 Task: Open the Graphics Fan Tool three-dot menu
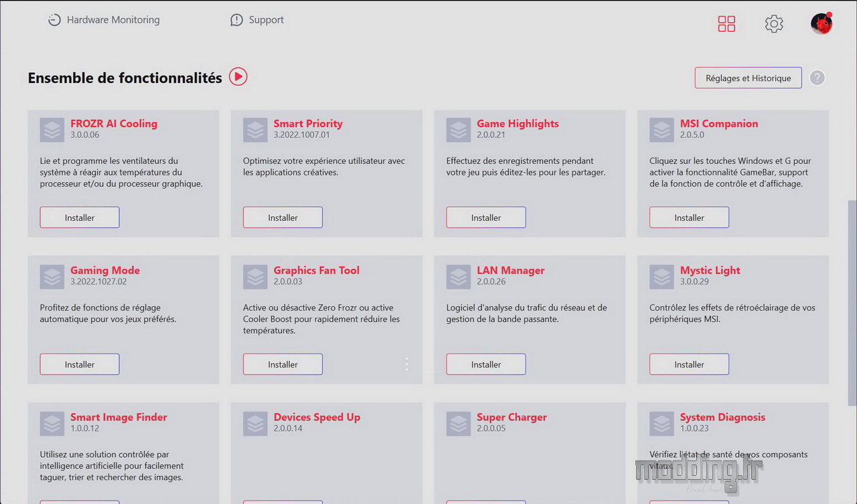coord(406,364)
